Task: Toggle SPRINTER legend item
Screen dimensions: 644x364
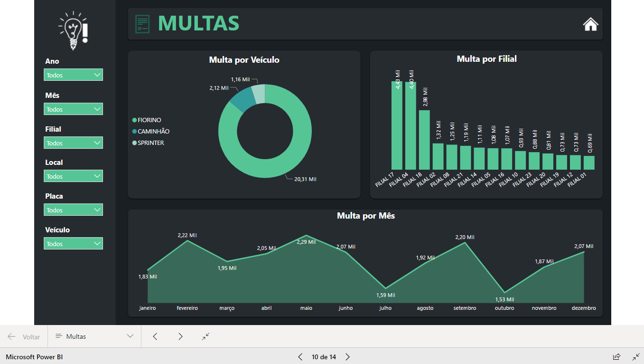Action: point(150,143)
